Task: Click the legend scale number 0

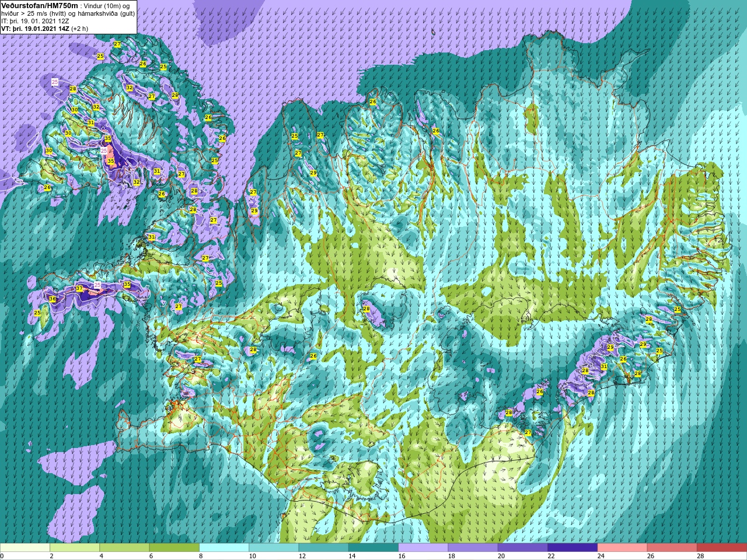Action: pyautogui.click(x=2, y=556)
